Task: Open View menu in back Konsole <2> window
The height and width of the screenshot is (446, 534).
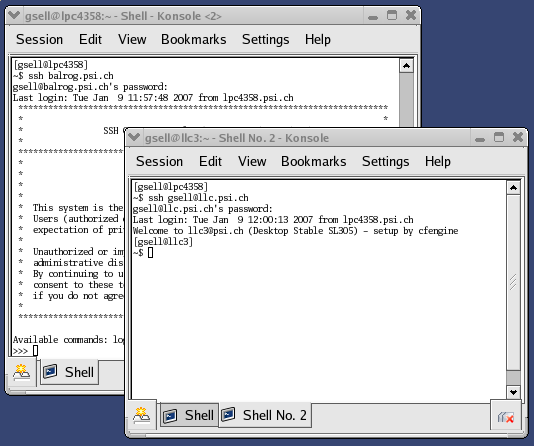Action: pyautogui.click(x=132, y=39)
